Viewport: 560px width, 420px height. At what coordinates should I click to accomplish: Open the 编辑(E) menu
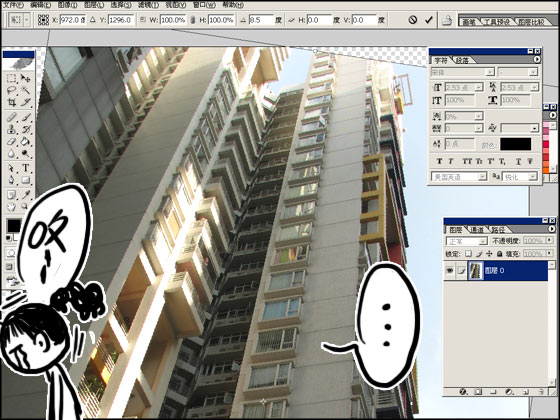(x=40, y=5)
